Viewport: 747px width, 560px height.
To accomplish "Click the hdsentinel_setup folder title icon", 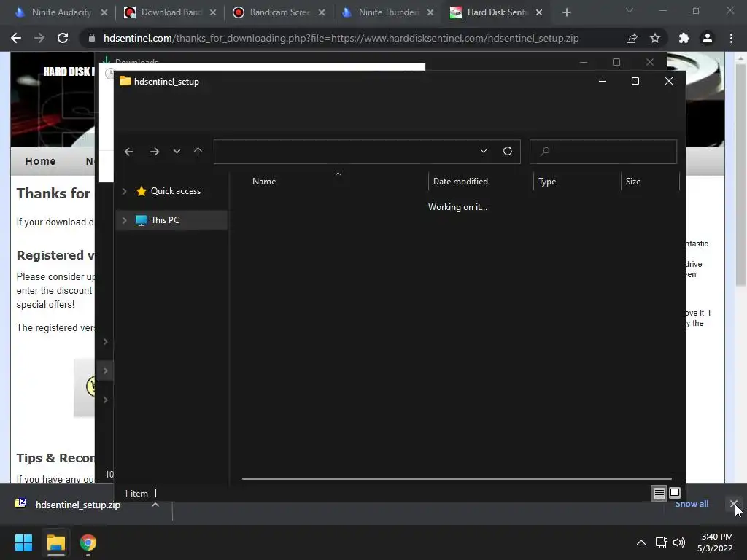I will pos(125,81).
